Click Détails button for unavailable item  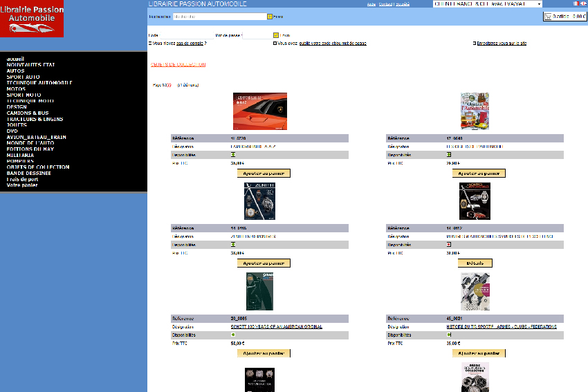coord(479,263)
